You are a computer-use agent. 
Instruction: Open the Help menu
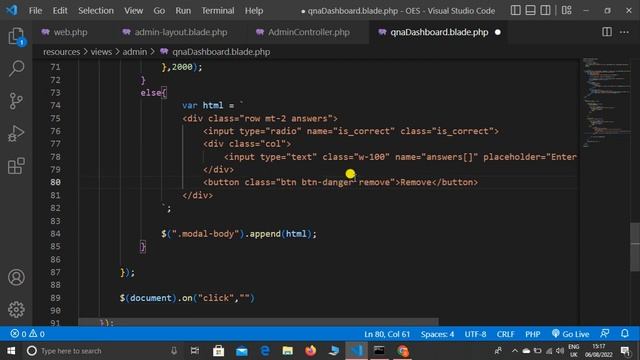pyautogui.click(x=254, y=11)
